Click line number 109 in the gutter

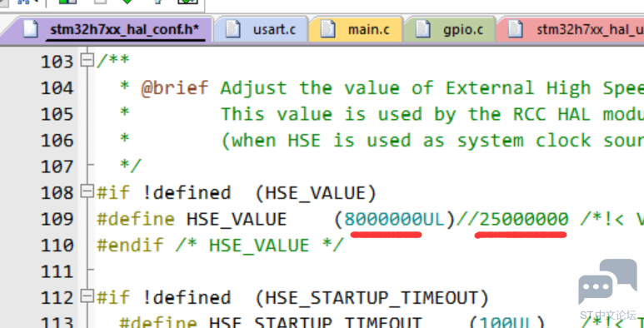click(x=57, y=219)
